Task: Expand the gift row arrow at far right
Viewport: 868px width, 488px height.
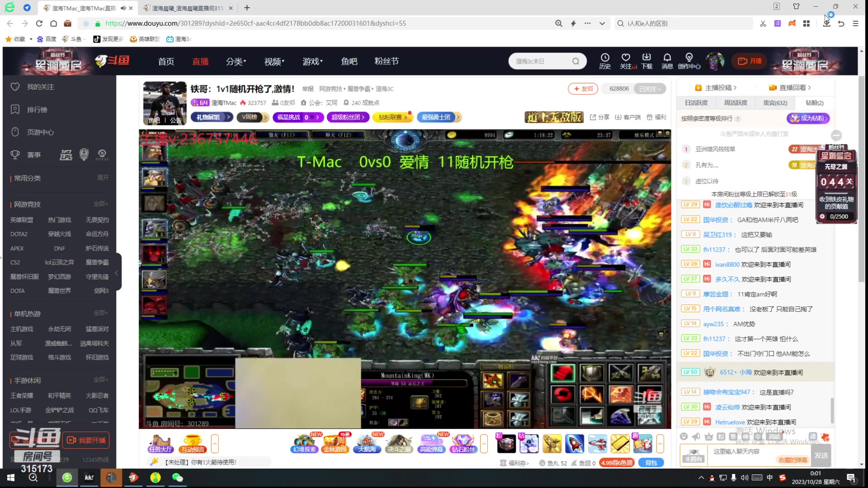Action: pos(660,444)
